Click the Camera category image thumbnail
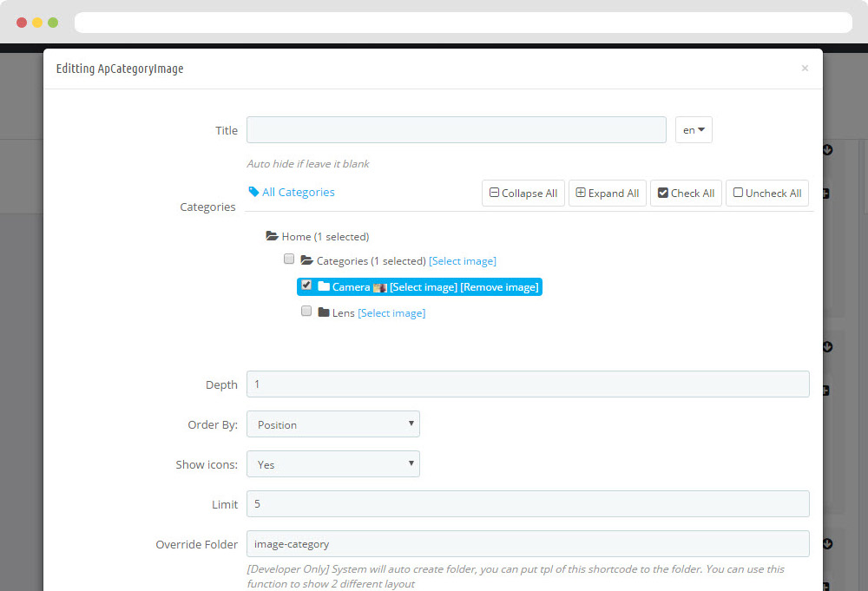The image size is (868, 591). [x=380, y=287]
